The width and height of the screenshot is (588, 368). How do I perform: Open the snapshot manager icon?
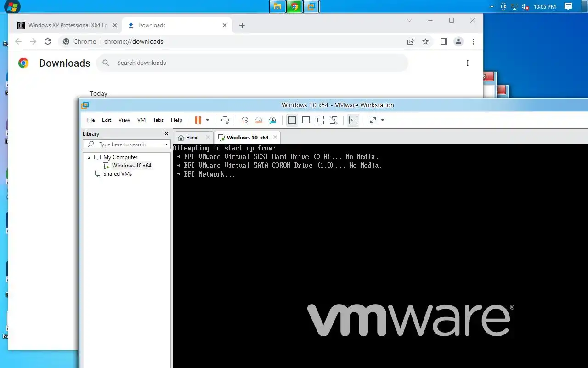tap(272, 120)
